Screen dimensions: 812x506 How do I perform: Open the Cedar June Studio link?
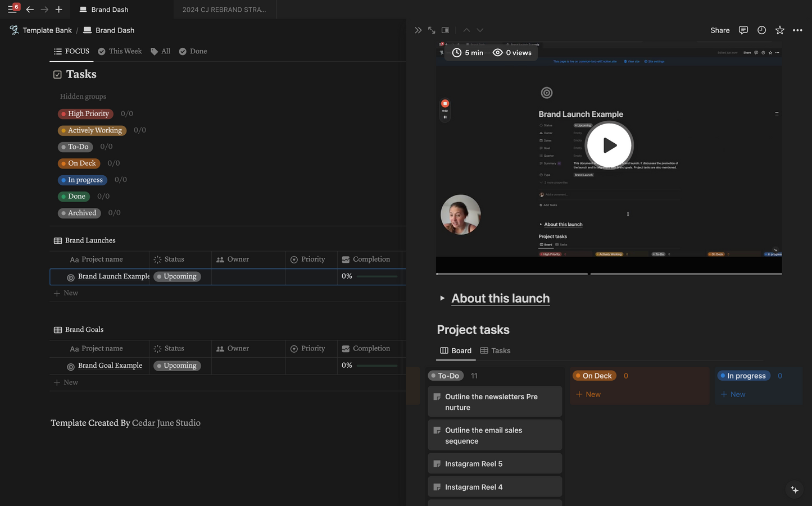coord(166,423)
